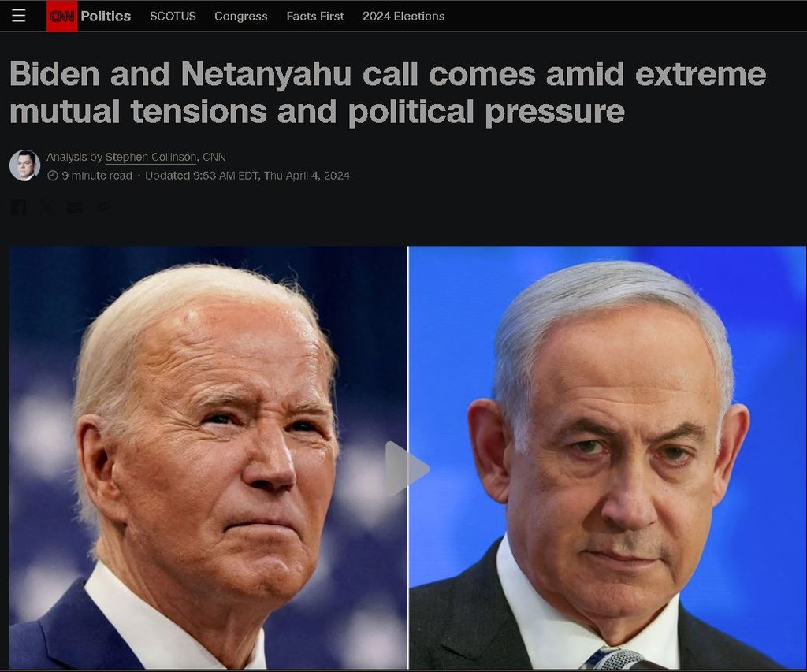Screen dimensions: 807x672
Task: Share article via email icon
Action: 75,207
